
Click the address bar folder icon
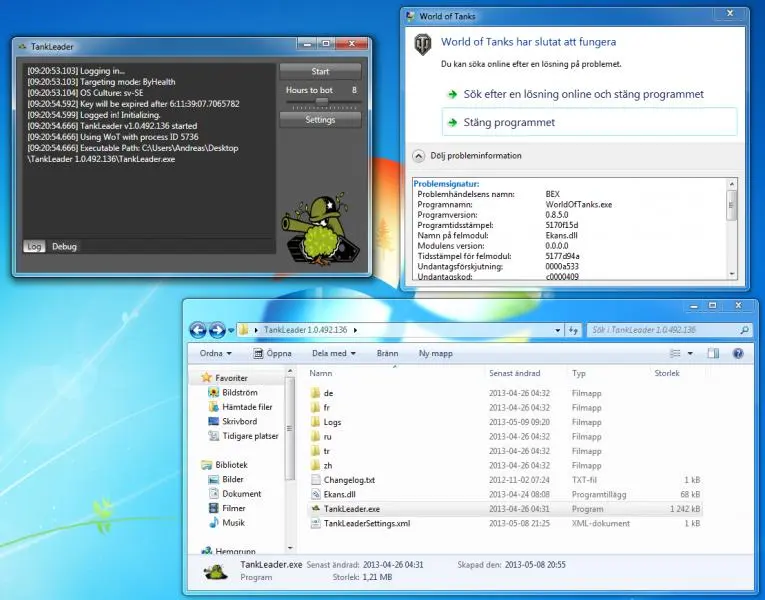tap(243, 330)
